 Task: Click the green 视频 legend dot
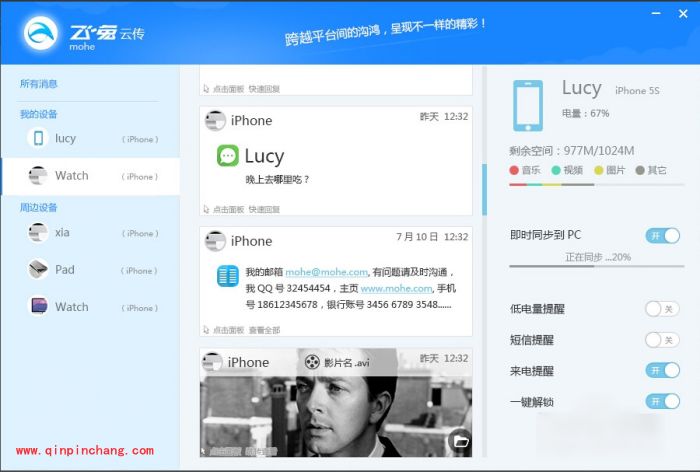tap(556, 170)
